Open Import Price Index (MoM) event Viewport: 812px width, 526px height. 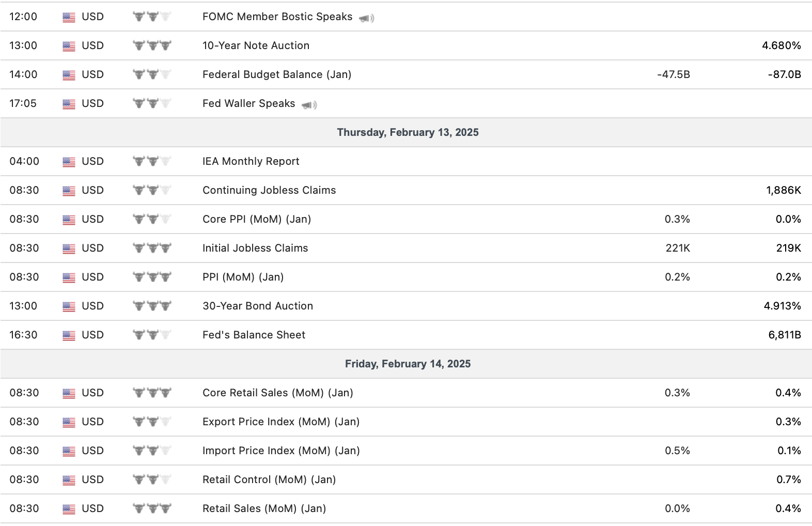click(x=280, y=451)
